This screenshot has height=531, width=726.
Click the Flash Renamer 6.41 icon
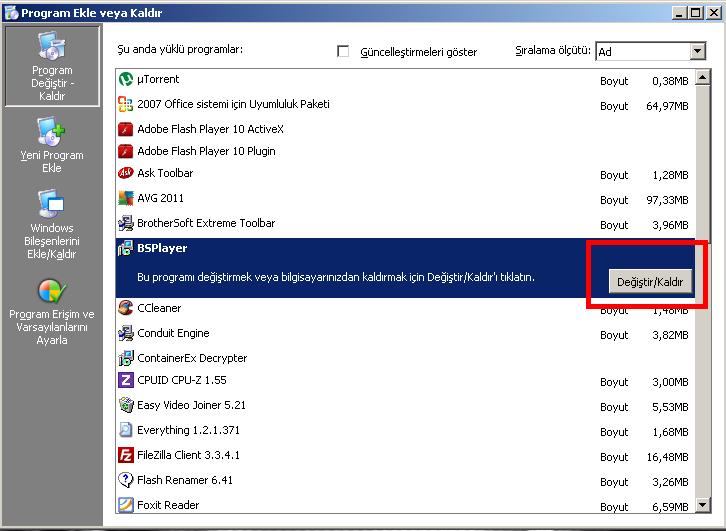coord(125,480)
